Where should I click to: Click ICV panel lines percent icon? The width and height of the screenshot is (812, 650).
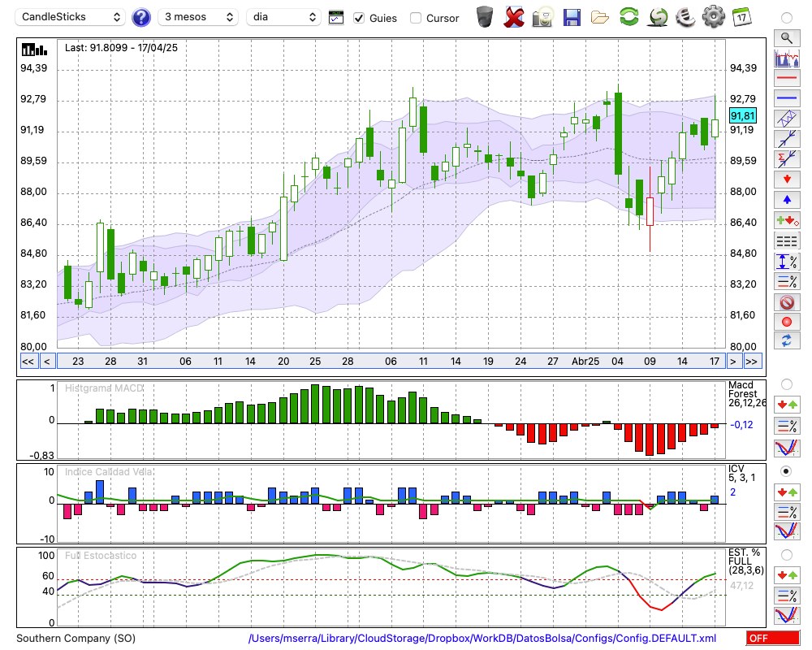coord(787,512)
